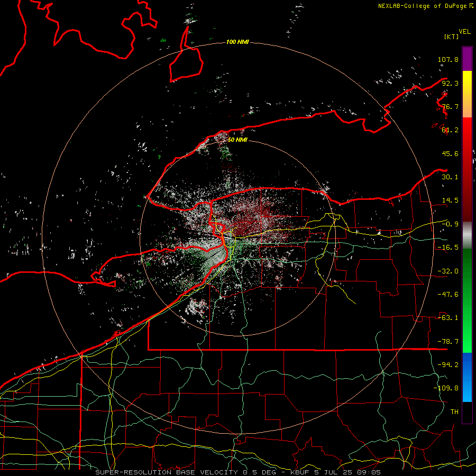Click the -109.8 legend value

(x=446, y=388)
